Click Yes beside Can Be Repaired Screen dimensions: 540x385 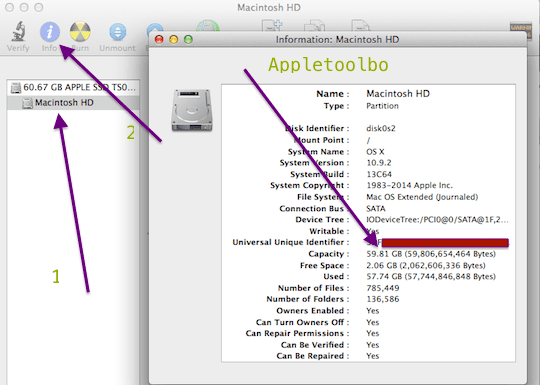point(373,356)
